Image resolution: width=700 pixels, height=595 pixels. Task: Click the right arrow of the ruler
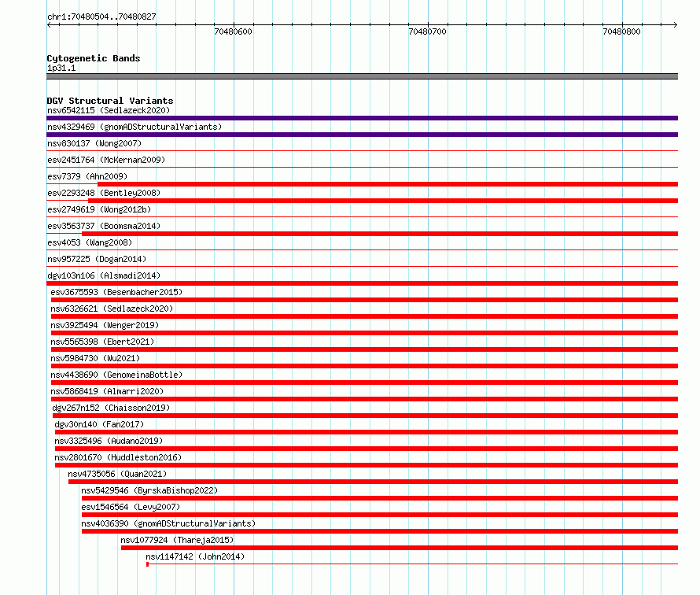676,24
